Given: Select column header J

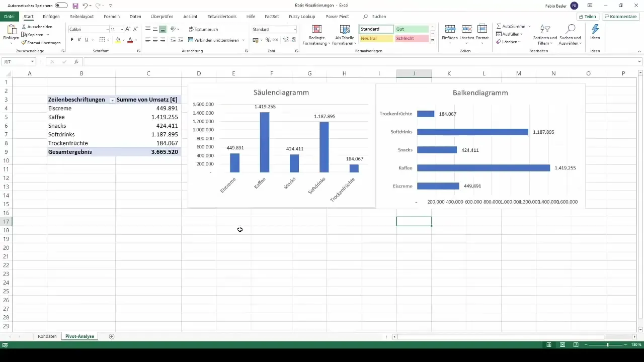Looking at the screenshot, I should pyautogui.click(x=414, y=73).
